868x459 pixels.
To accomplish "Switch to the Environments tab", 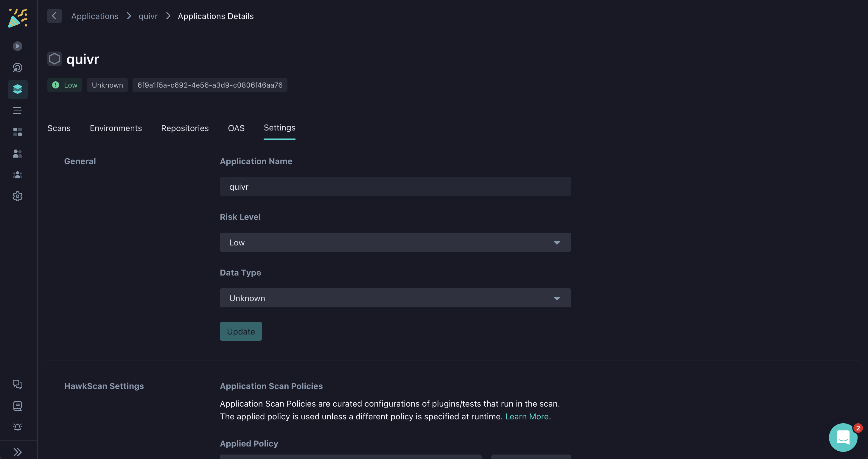I will (x=116, y=128).
